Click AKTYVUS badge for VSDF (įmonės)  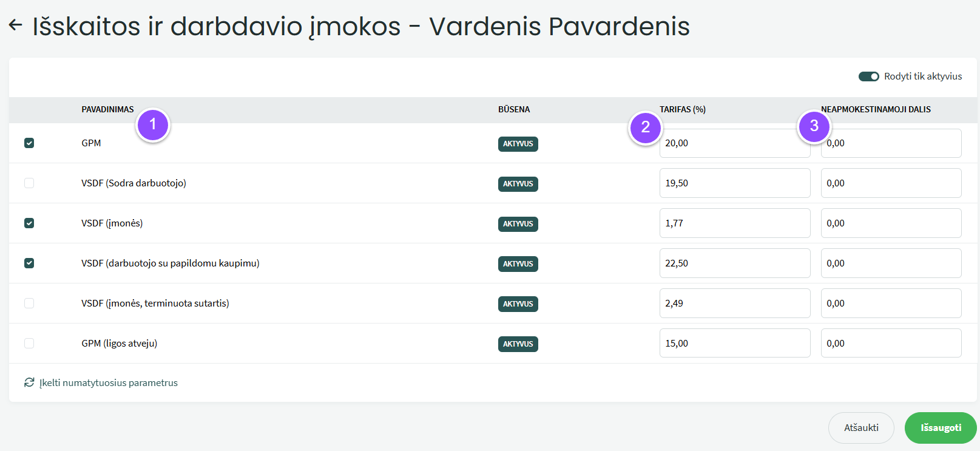[518, 224]
